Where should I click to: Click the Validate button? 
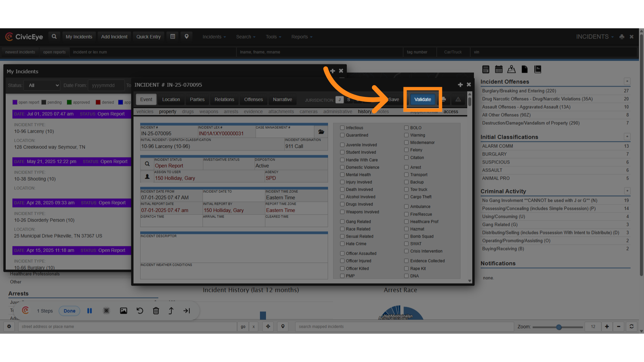point(423,100)
